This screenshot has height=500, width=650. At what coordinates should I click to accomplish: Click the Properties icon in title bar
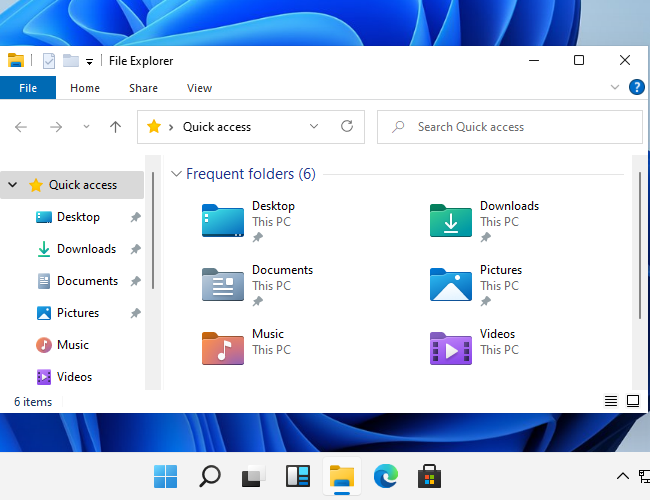tap(49, 61)
